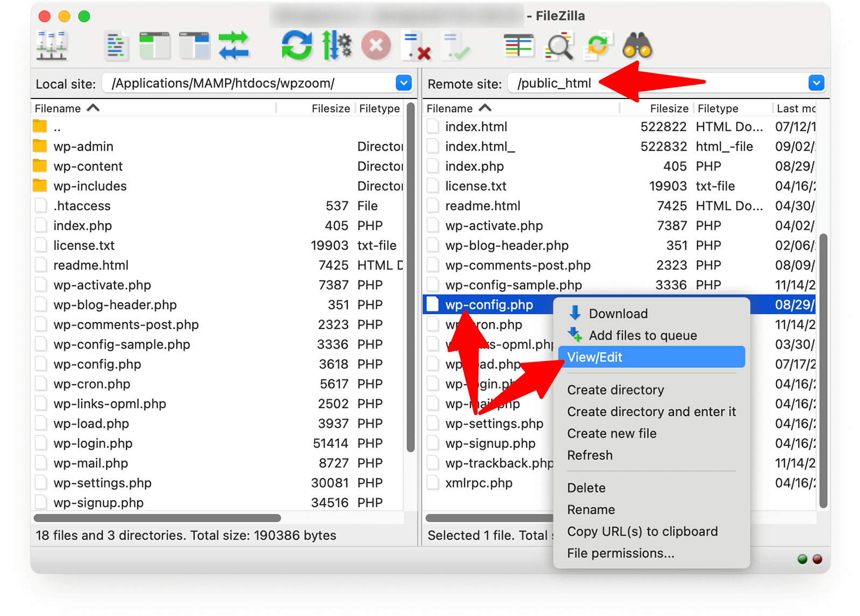Select remote wp-config-sample.php file

(x=620, y=285)
